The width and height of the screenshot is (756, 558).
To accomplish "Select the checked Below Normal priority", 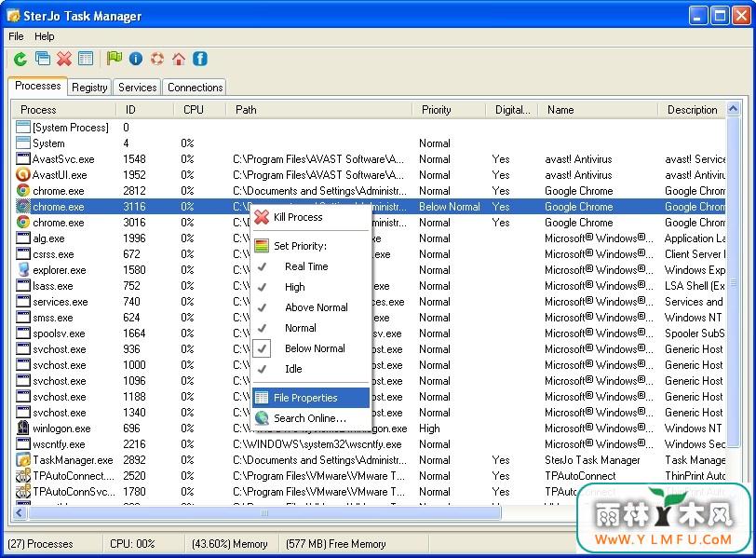I will [x=311, y=348].
